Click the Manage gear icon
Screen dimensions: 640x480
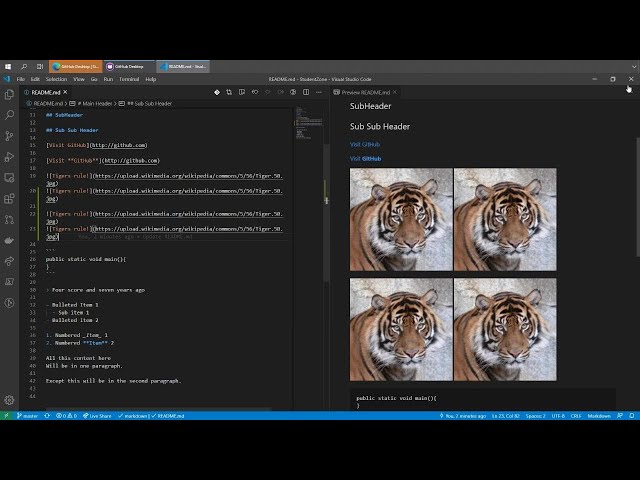(9, 400)
